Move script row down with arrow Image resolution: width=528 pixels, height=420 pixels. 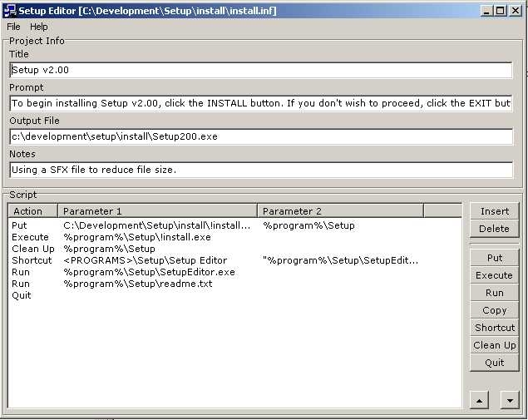click(x=510, y=401)
